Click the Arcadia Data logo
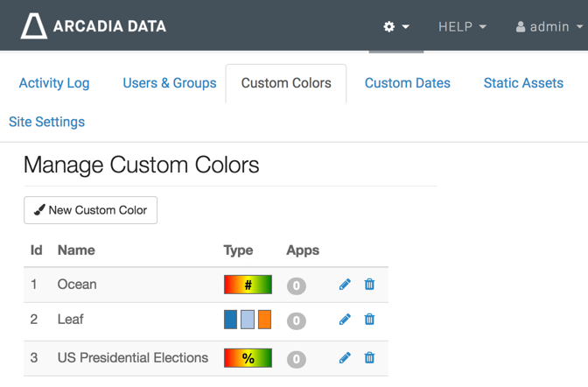Screen dimensions: 588x387 click(94, 26)
